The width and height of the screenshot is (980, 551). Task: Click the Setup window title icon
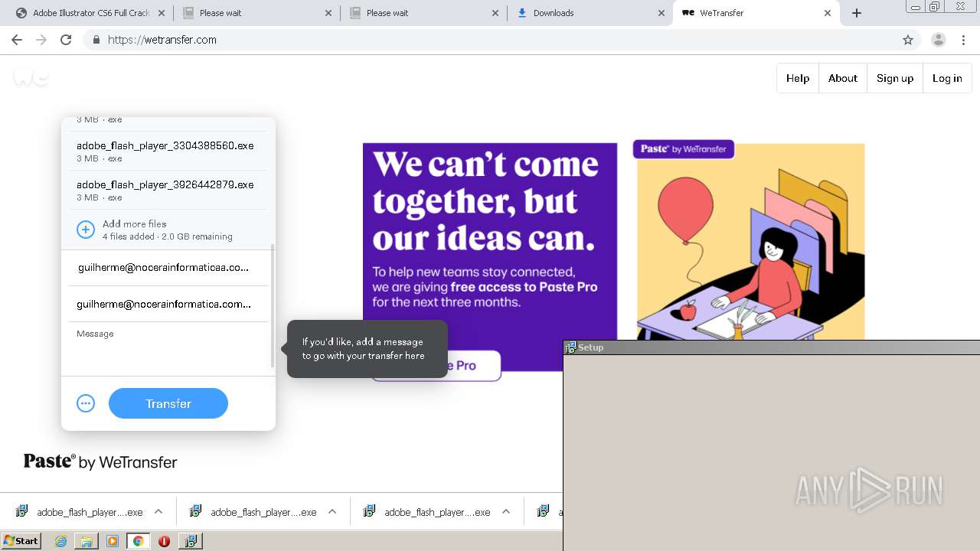tap(570, 347)
